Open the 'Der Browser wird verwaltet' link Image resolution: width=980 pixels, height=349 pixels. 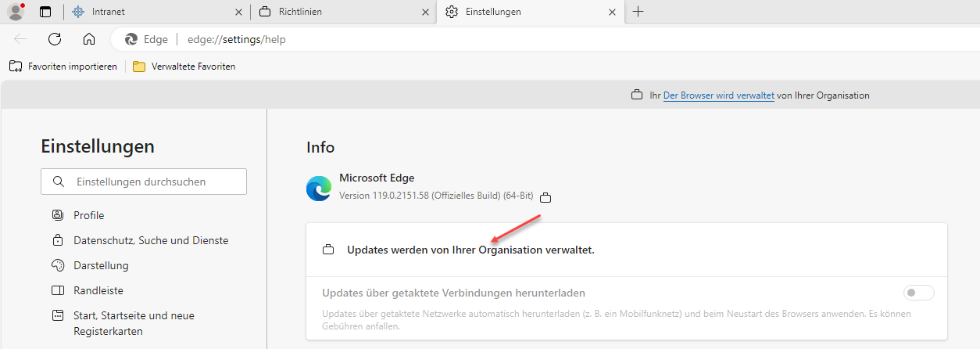(x=719, y=95)
